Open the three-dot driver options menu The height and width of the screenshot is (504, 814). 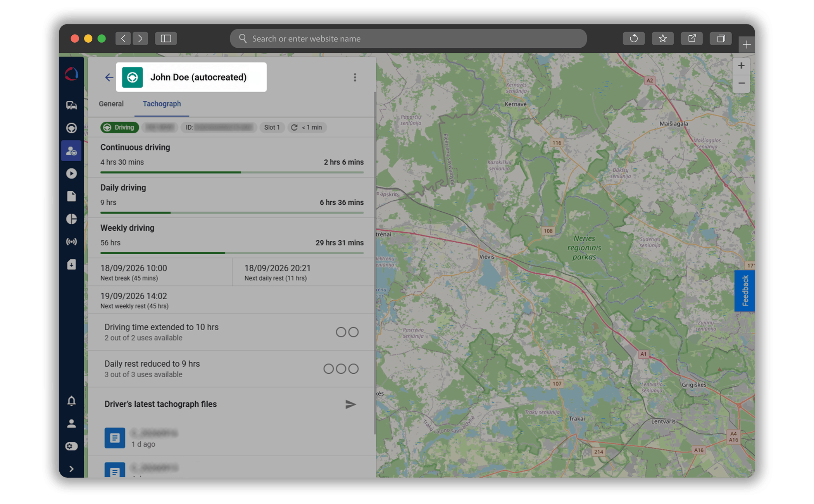pyautogui.click(x=355, y=77)
